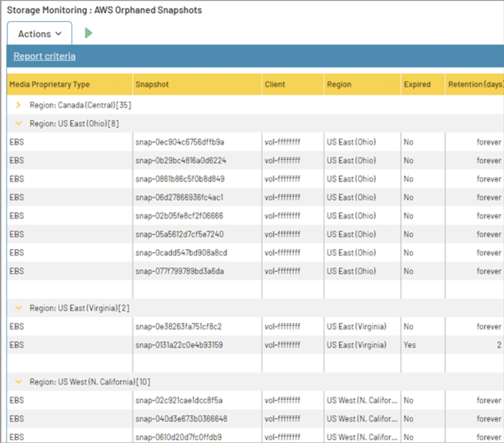Select snapshot snap-02c921cae1dcc8f5a row
This screenshot has width=504, height=443.
[x=179, y=400]
